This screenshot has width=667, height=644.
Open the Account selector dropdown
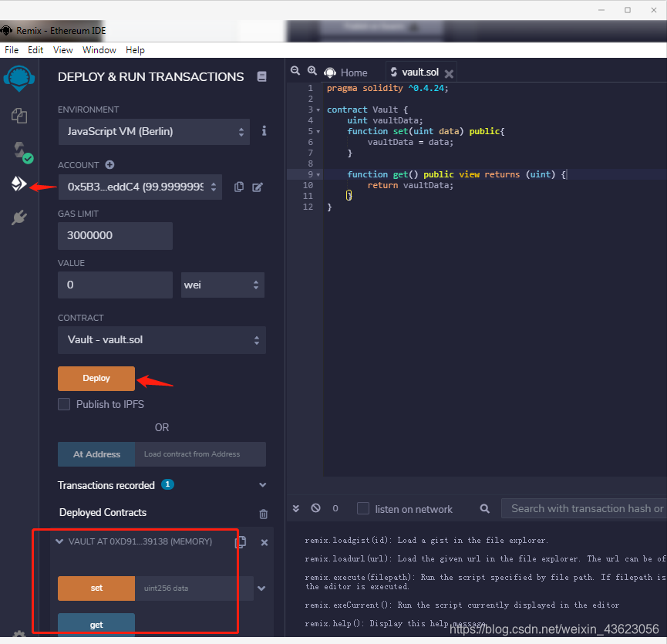click(140, 187)
